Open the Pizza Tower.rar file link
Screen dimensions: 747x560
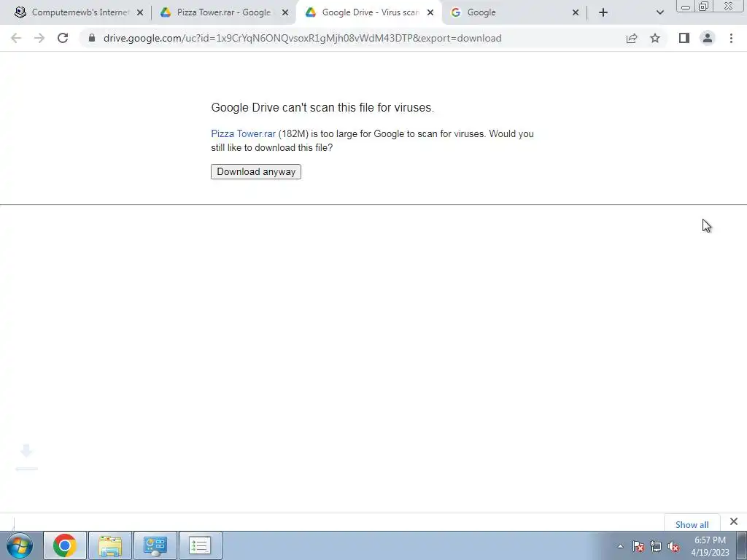(244, 134)
